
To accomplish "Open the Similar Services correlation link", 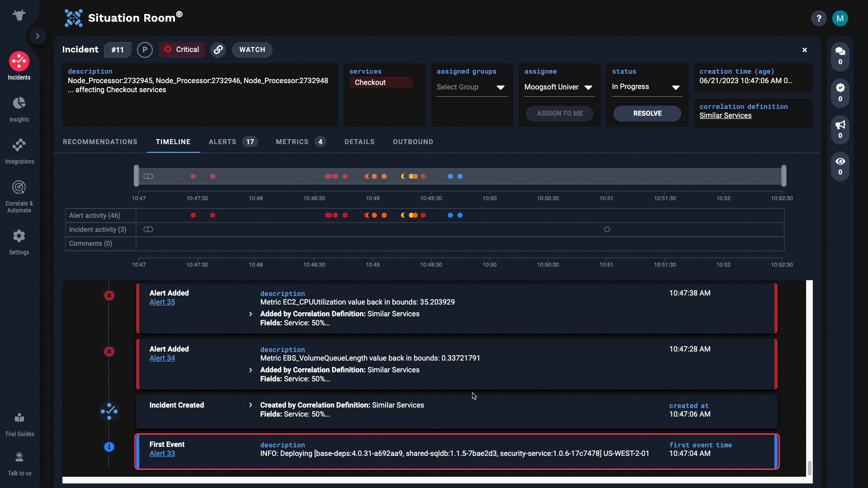I will (725, 116).
